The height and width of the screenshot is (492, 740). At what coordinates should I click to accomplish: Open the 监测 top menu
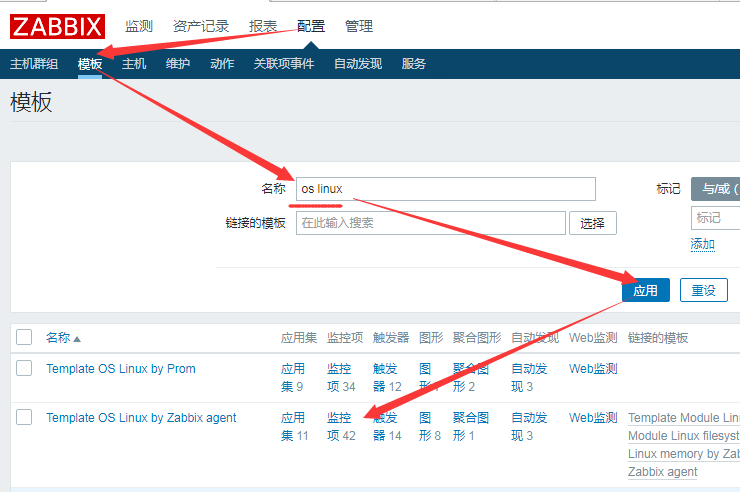[x=139, y=26]
